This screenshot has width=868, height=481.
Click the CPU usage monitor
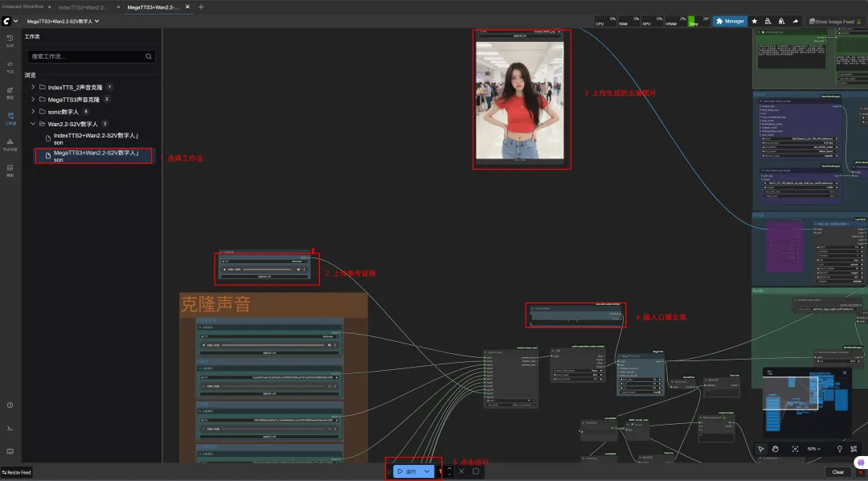pos(606,21)
